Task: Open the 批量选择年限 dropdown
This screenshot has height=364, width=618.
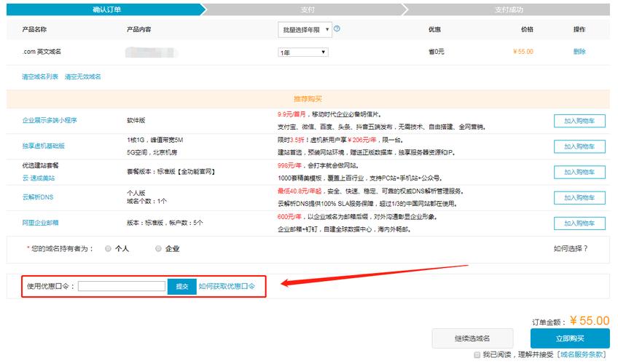Action: [x=305, y=30]
